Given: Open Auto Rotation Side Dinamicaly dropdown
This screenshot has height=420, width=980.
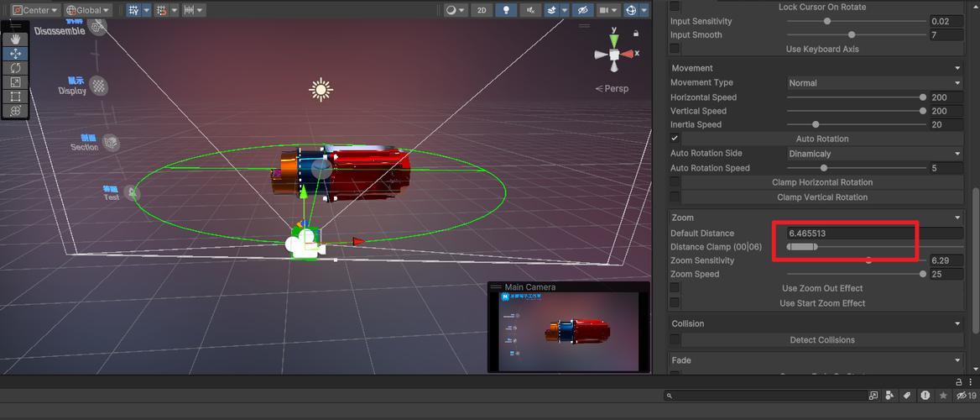Looking at the screenshot, I should pyautogui.click(x=875, y=153).
